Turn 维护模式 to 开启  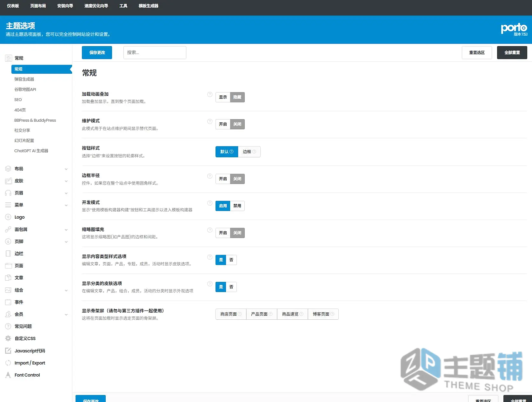[223, 124]
